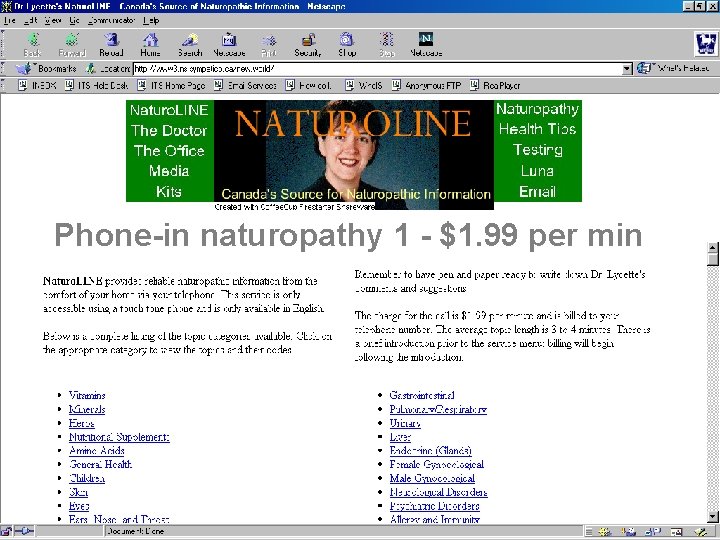Open the File menu
Viewport: 720px width, 540px height.
pyautogui.click(x=9, y=21)
